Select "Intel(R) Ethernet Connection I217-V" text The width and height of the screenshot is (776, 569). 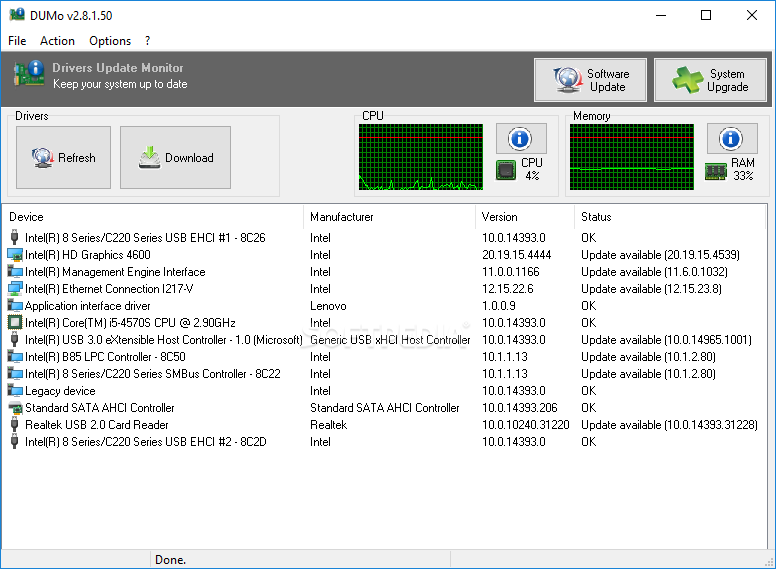pos(109,288)
